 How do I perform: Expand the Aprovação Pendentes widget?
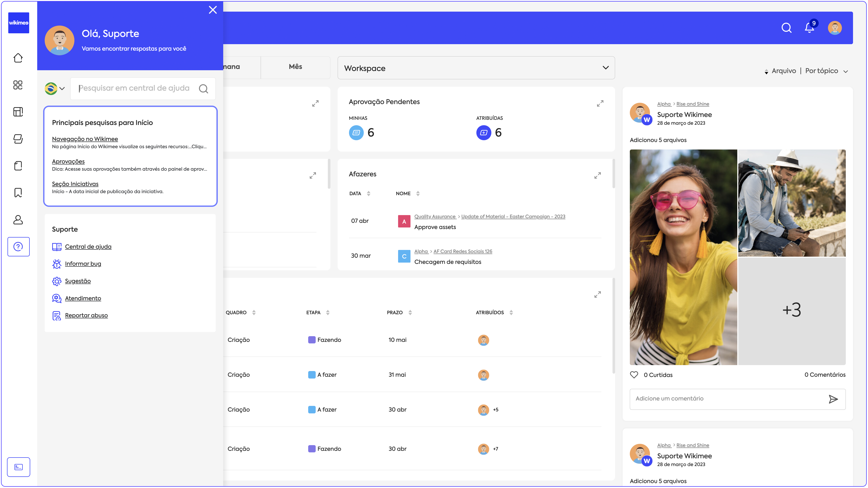click(600, 103)
